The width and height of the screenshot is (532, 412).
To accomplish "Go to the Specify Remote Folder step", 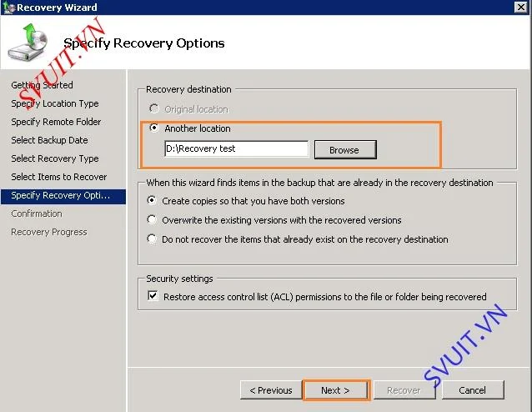I will (x=56, y=122).
